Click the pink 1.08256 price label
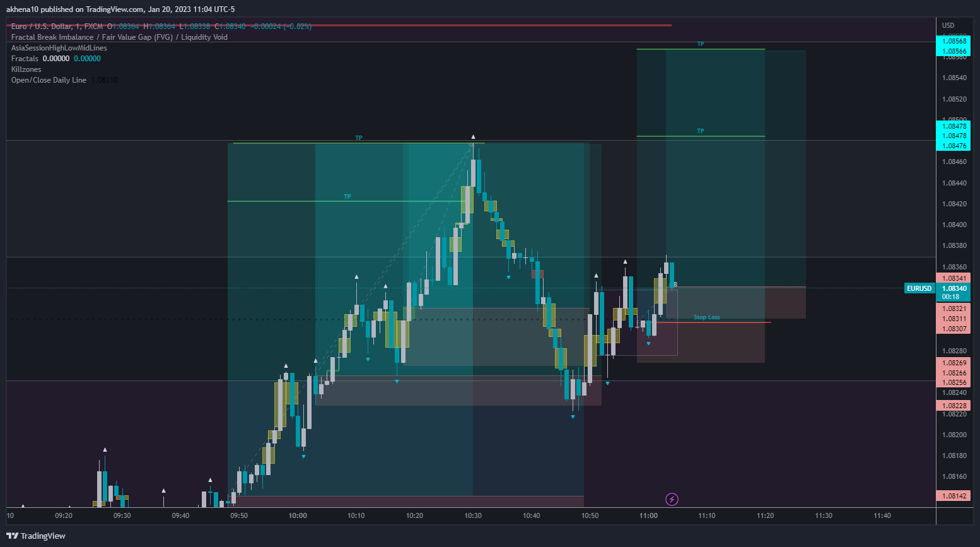 point(953,382)
